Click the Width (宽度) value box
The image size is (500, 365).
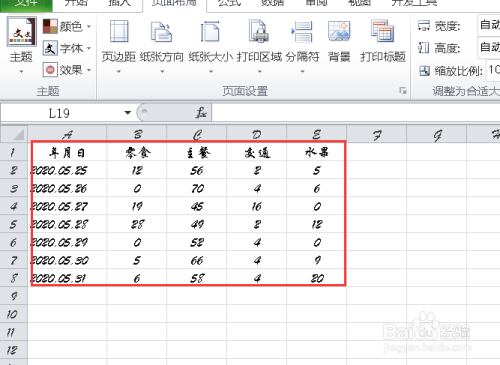click(x=489, y=25)
